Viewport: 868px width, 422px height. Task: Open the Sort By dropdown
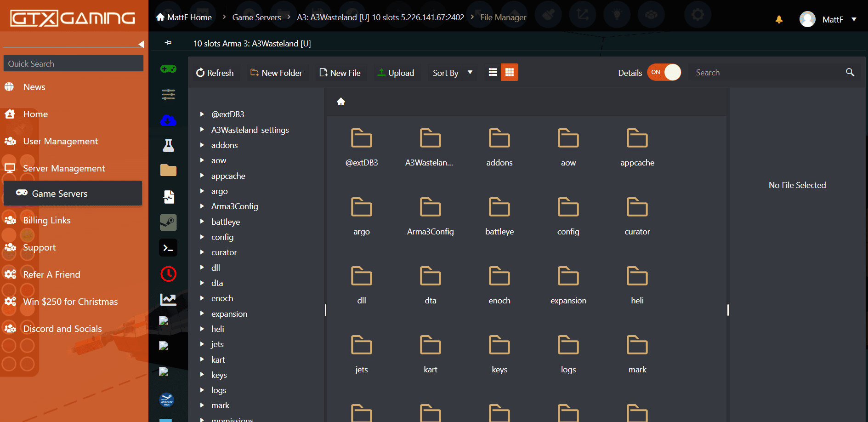point(452,73)
